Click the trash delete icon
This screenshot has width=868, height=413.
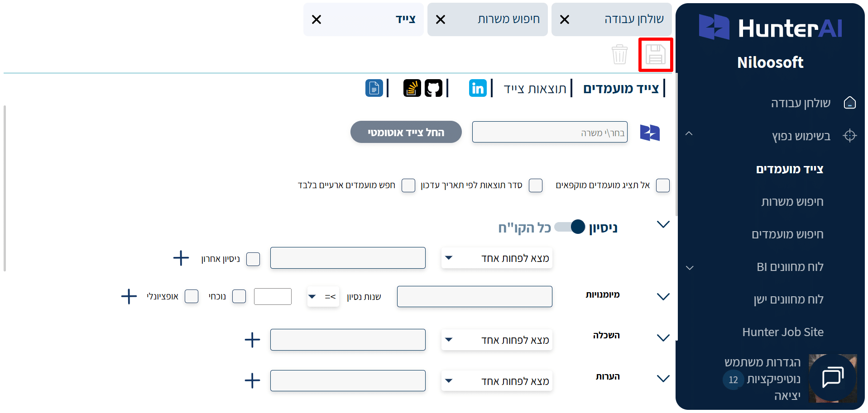coord(619,55)
